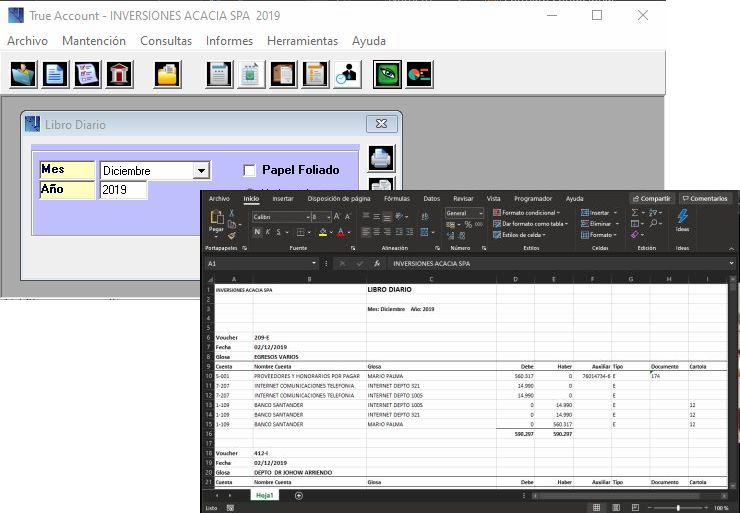Open the Informes menu in True Account
Screen dimensions: 740x513
pos(229,41)
